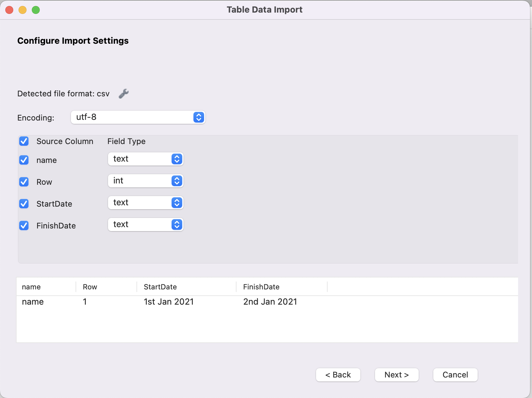Uncheck the StartDate column checkbox

coord(24,204)
